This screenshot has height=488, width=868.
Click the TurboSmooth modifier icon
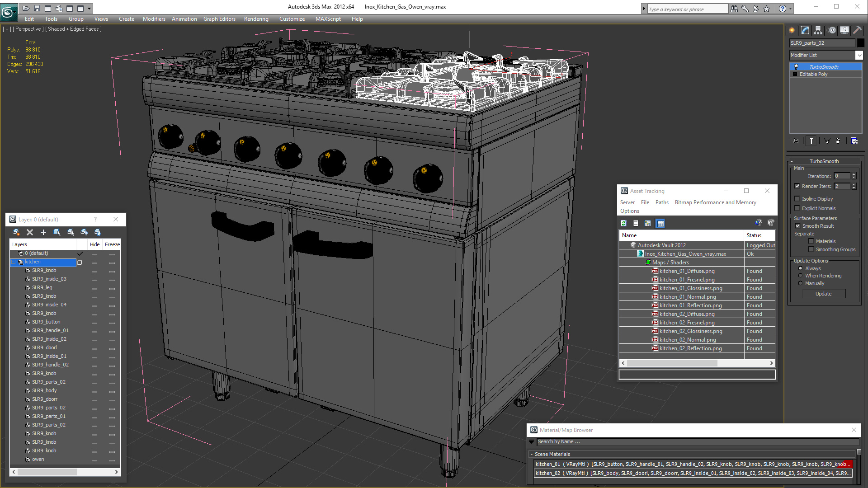pyautogui.click(x=795, y=66)
